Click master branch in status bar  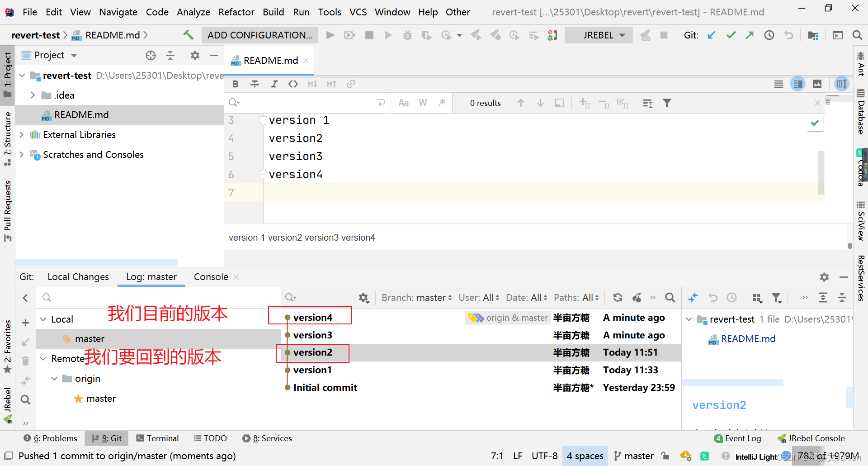634,456
